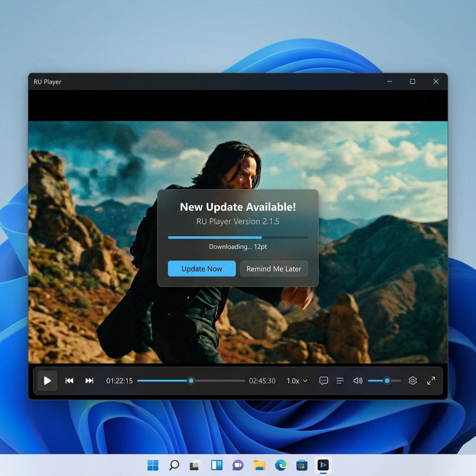Click the video seek bar handle
Screen dimensions: 476x476
[x=191, y=381]
